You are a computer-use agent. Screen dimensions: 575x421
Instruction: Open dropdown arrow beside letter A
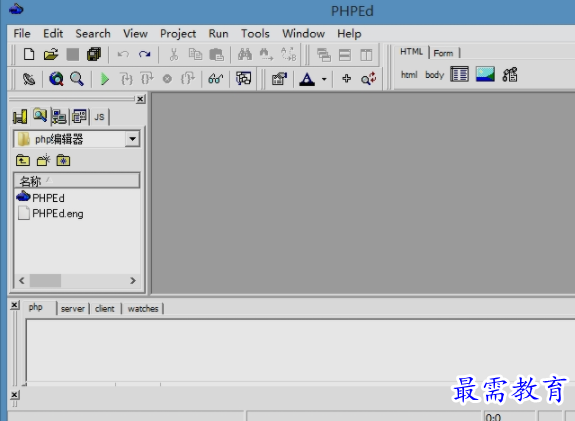pos(324,79)
